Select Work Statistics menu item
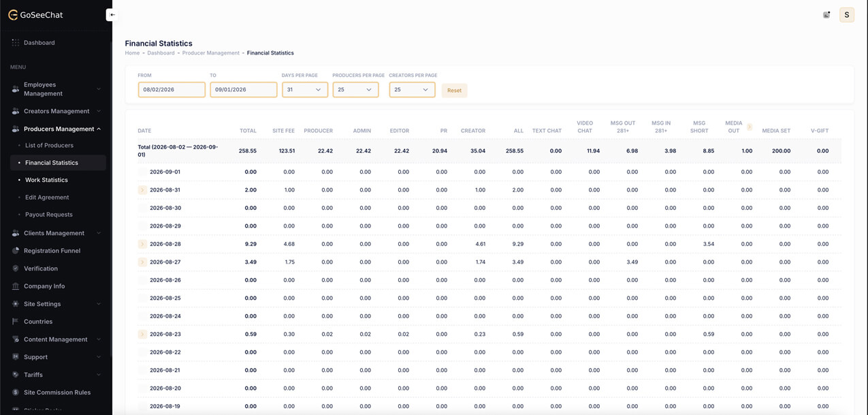 click(46, 180)
